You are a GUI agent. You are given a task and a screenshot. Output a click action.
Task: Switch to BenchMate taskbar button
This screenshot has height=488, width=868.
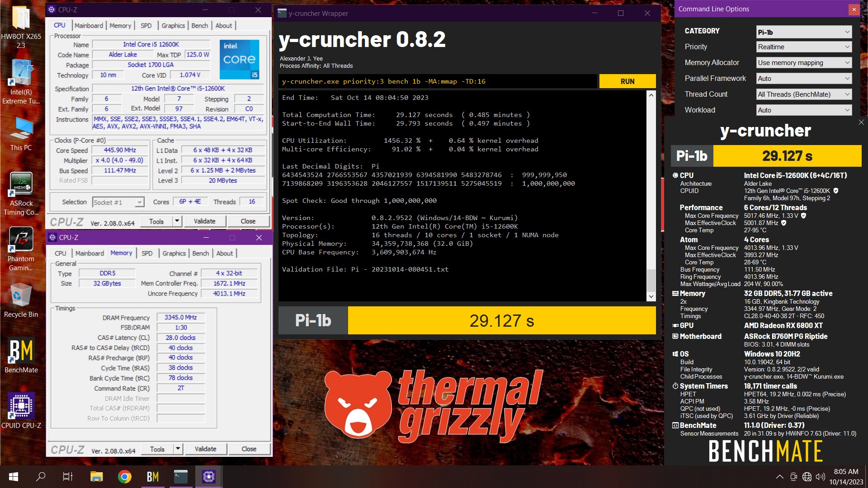(x=153, y=477)
